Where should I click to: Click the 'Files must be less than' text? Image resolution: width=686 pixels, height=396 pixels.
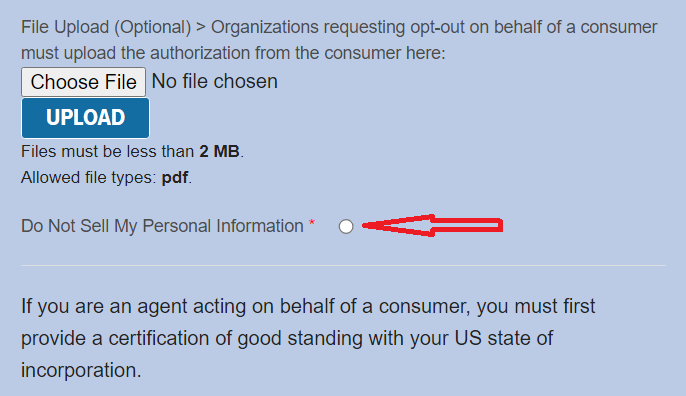pos(108,151)
